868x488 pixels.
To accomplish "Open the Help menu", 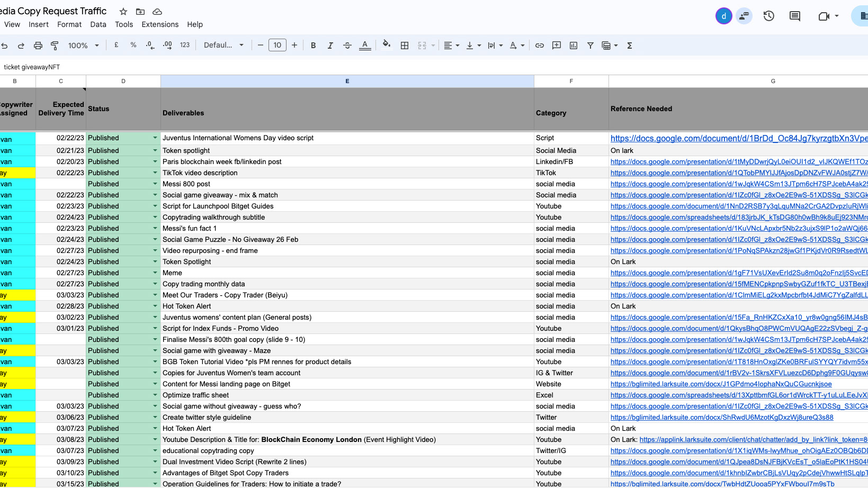I will coord(195,24).
